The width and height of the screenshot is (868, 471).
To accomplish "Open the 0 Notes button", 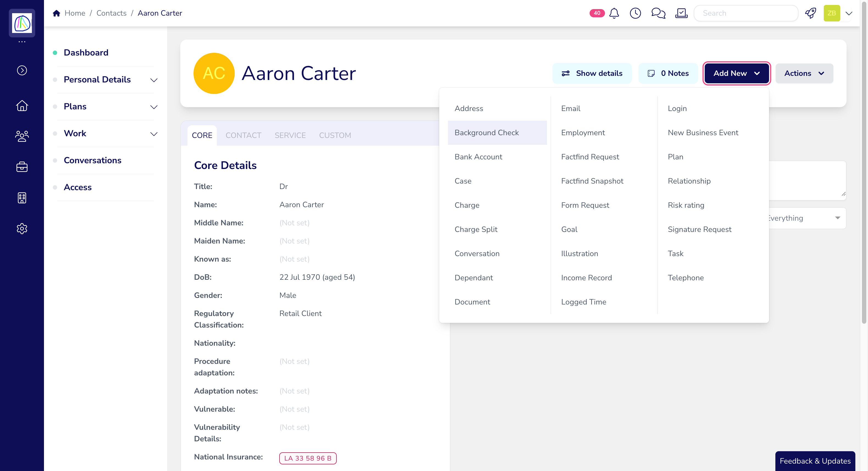I will (x=668, y=73).
